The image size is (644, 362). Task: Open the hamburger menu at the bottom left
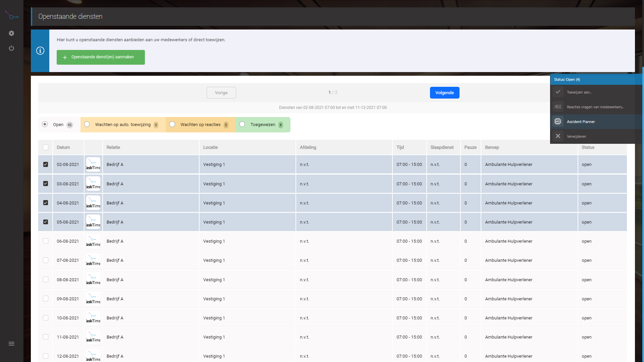point(11,344)
